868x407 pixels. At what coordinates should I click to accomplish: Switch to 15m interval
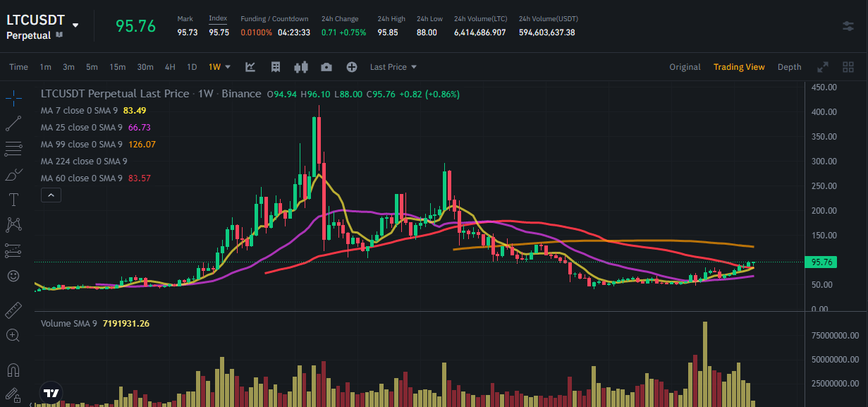click(x=117, y=67)
